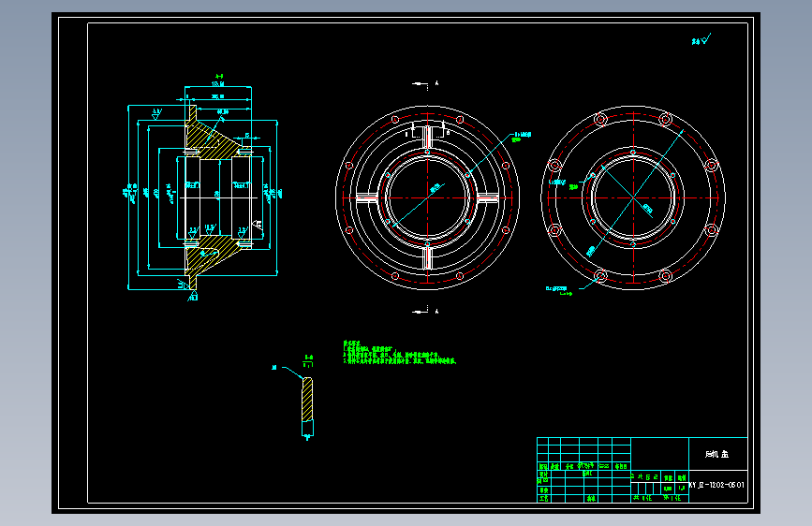The height and width of the screenshot is (526, 812).
Task: Select the A-A section title above cross-section
Action: pos(219,76)
